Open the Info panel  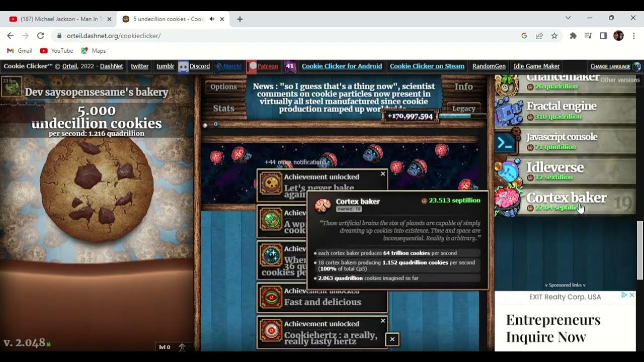(x=463, y=86)
